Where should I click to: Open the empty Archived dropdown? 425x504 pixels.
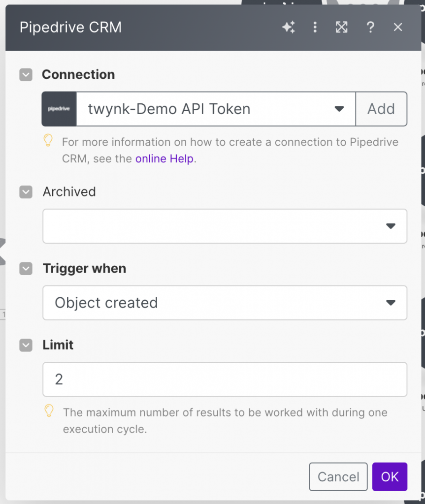tap(225, 226)
